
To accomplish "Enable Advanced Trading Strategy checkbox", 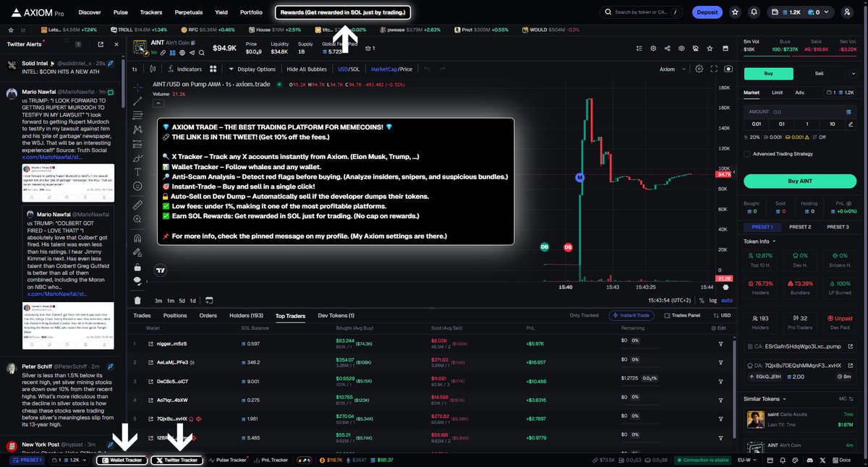I will point(747,153).
